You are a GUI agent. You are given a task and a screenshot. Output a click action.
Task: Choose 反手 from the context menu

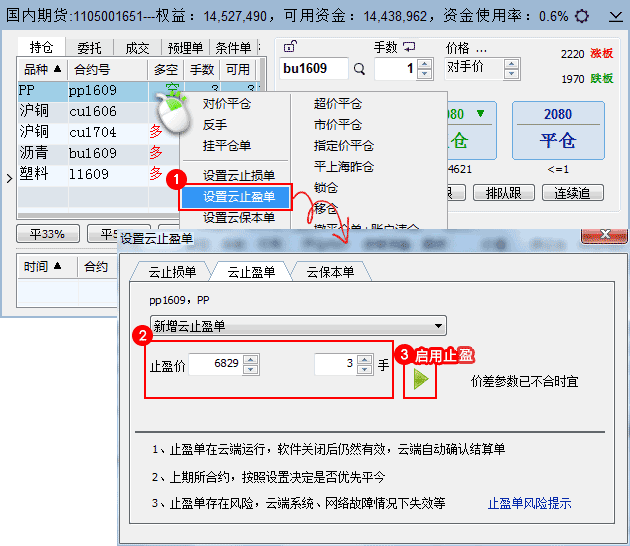click(215, 124)
